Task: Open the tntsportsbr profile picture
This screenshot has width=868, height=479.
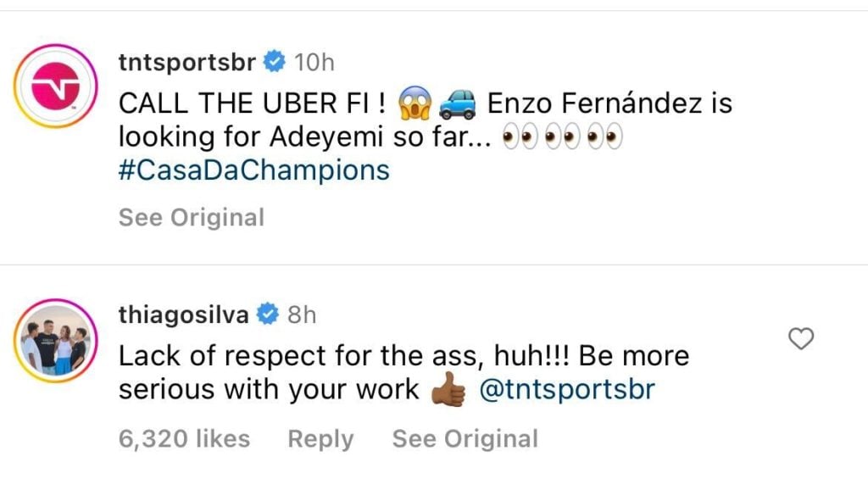Action: [55, 86]
